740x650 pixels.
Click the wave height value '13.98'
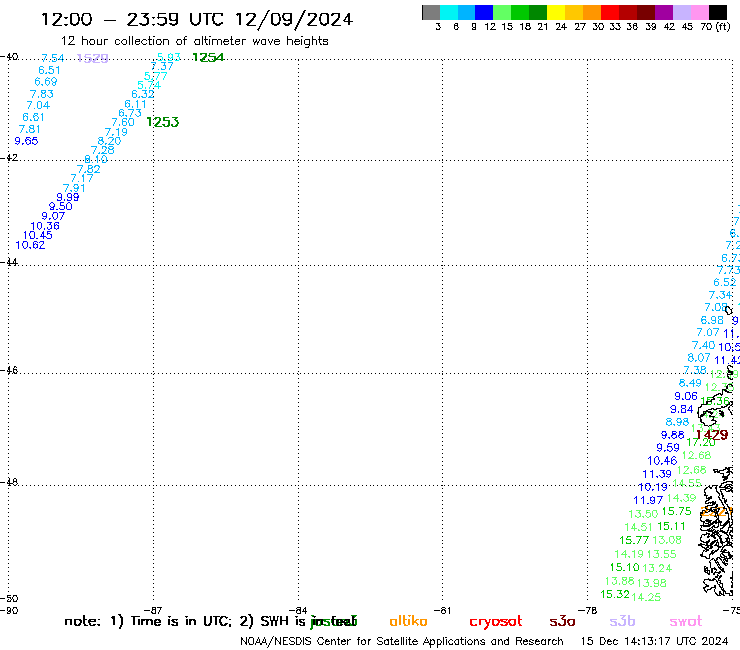pos(651,583)
